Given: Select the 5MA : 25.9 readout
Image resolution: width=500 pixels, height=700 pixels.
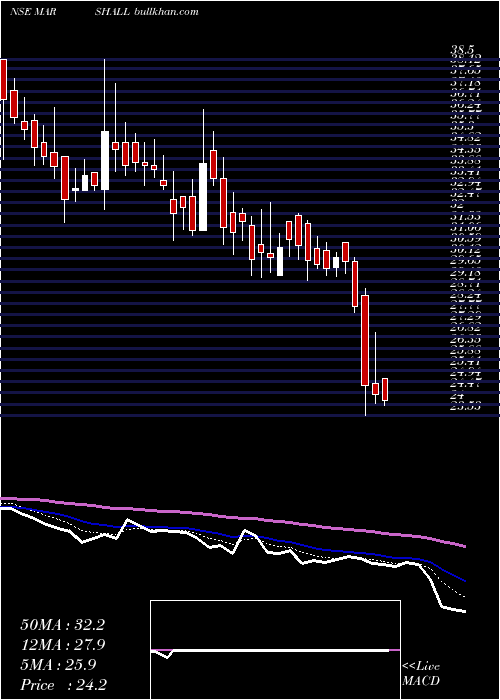Looking at the screenshot, I should tap(59, 665).
